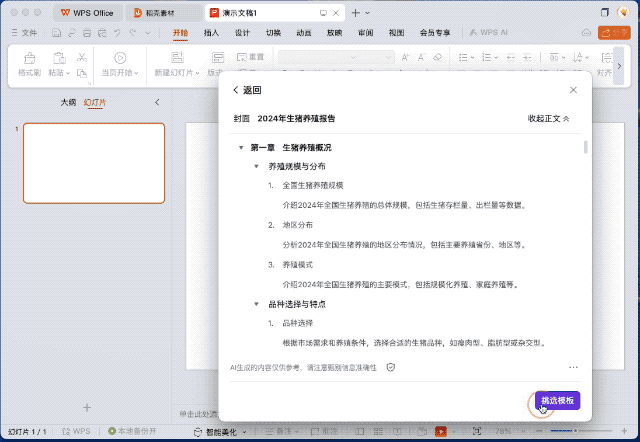Screen dimensions: 640x442
Task: Click the 挑选模板 button
Action: (557, 400)
